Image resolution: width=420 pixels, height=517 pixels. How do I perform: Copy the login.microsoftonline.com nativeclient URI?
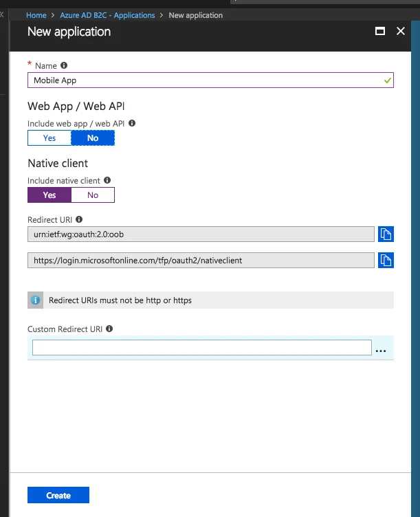[x=386, y=260]
